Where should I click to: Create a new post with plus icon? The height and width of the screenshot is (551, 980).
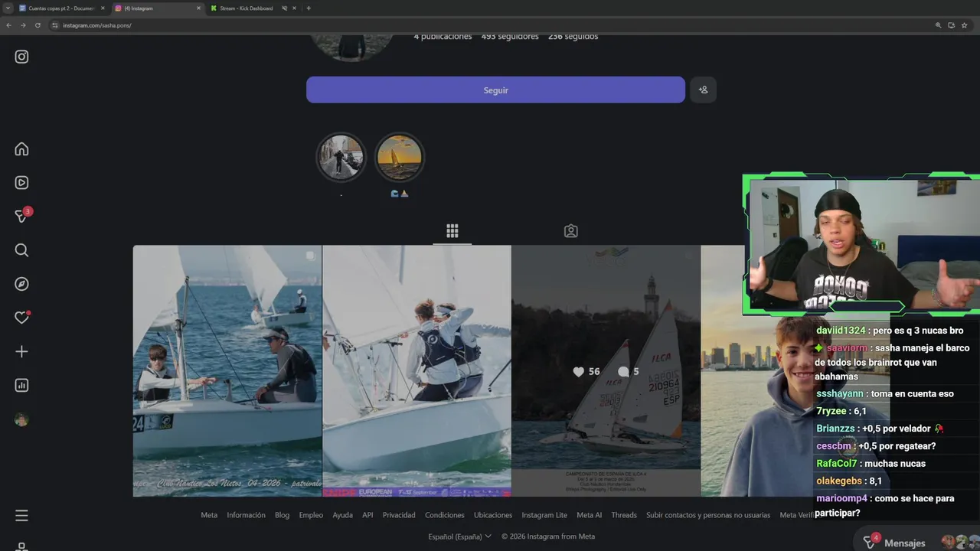21,352
